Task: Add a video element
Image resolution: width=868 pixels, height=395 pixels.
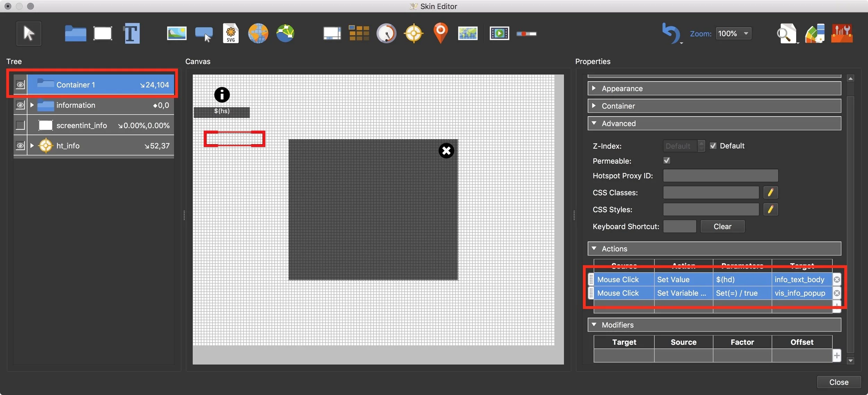Action: pos(499,34)
